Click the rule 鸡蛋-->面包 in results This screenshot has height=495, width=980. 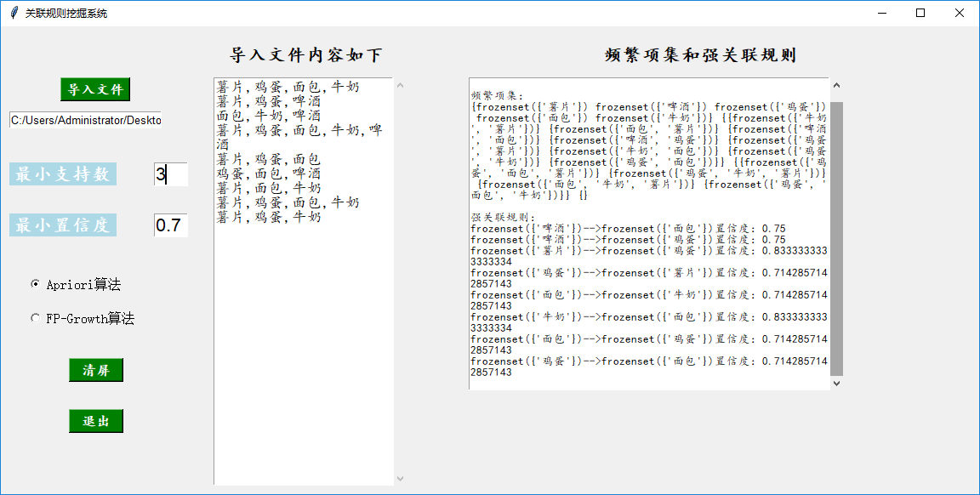[649, 367]
